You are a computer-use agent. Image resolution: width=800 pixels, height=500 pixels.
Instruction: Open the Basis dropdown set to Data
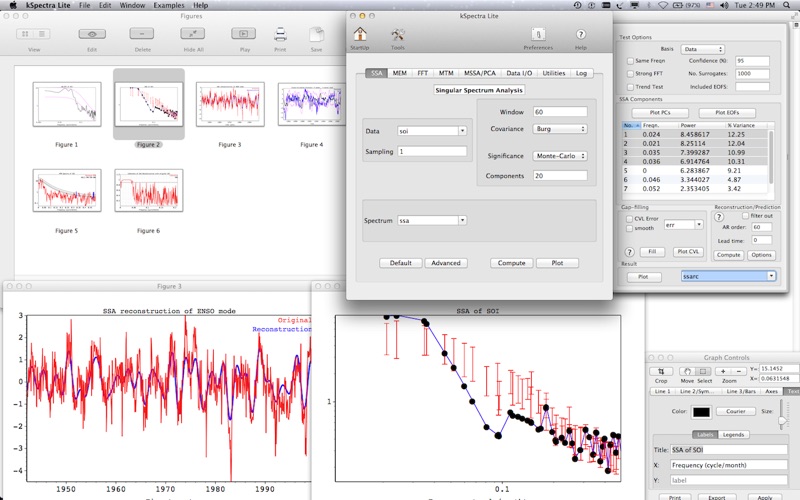(702, 49)
